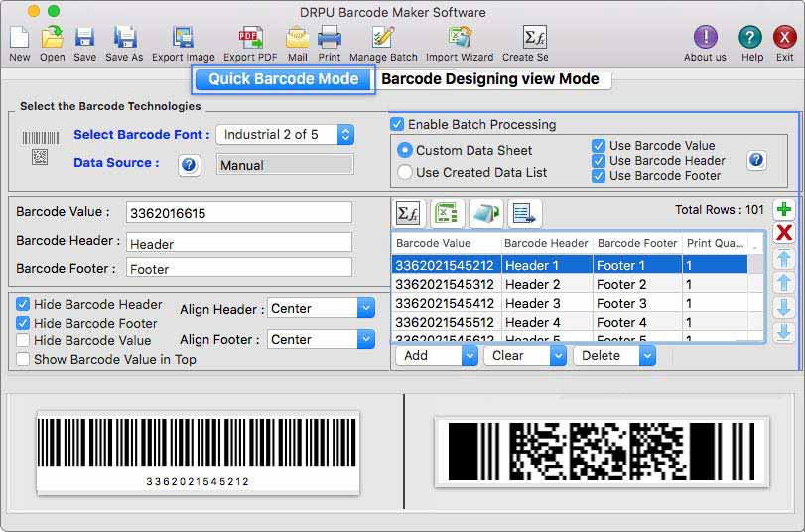Remove row with the red X icon
The height and width of the screenshot is (532, 805).
[x=784, y=232]
